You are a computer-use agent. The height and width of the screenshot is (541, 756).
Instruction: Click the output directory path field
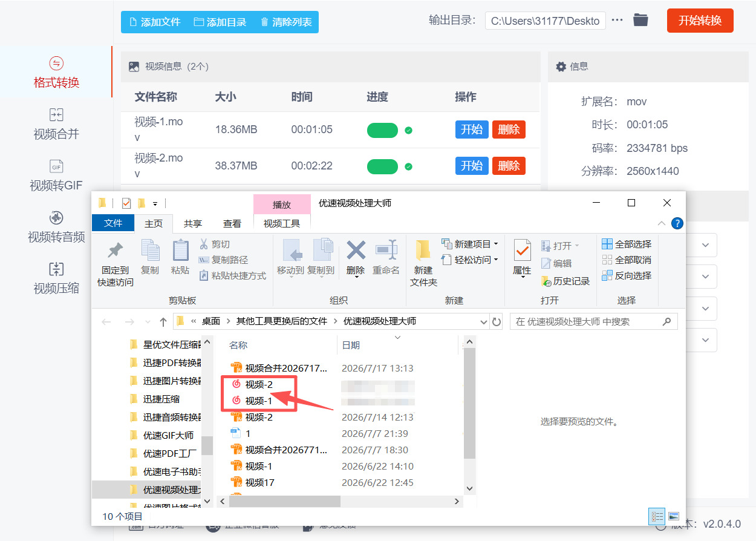tap(545, 21)
